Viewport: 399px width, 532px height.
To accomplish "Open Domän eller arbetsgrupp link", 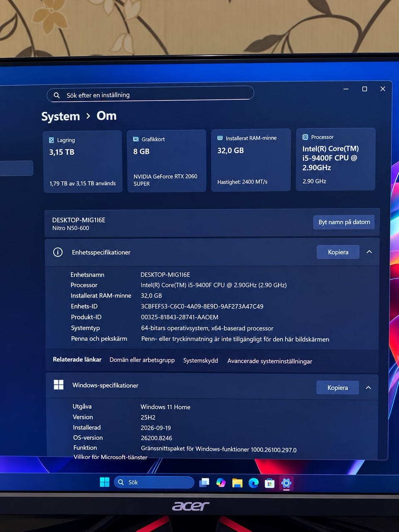I will point(142,360).
